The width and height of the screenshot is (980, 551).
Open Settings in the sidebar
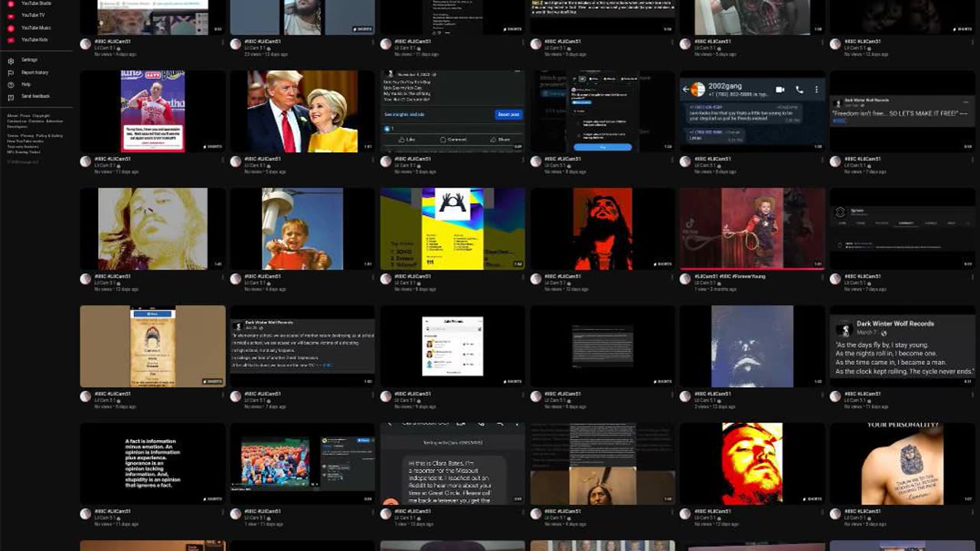point(29,60)
